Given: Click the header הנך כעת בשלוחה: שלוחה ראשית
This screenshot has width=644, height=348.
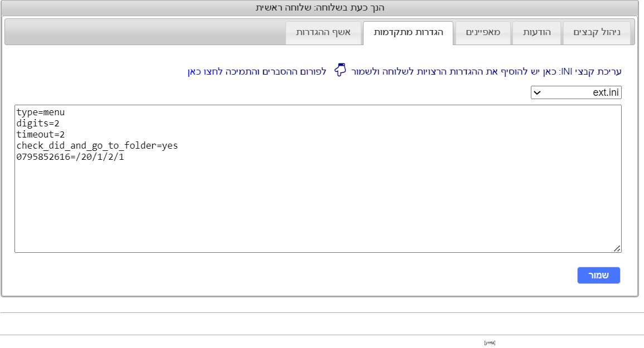Looking at the screenshot, I should click(x=320, y=8).
